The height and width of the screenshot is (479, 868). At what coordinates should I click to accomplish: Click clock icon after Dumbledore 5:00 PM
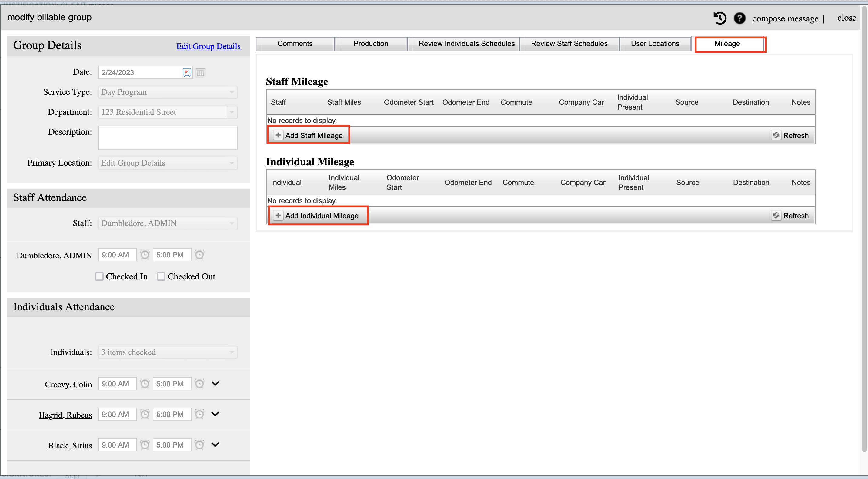coord(199,254)
